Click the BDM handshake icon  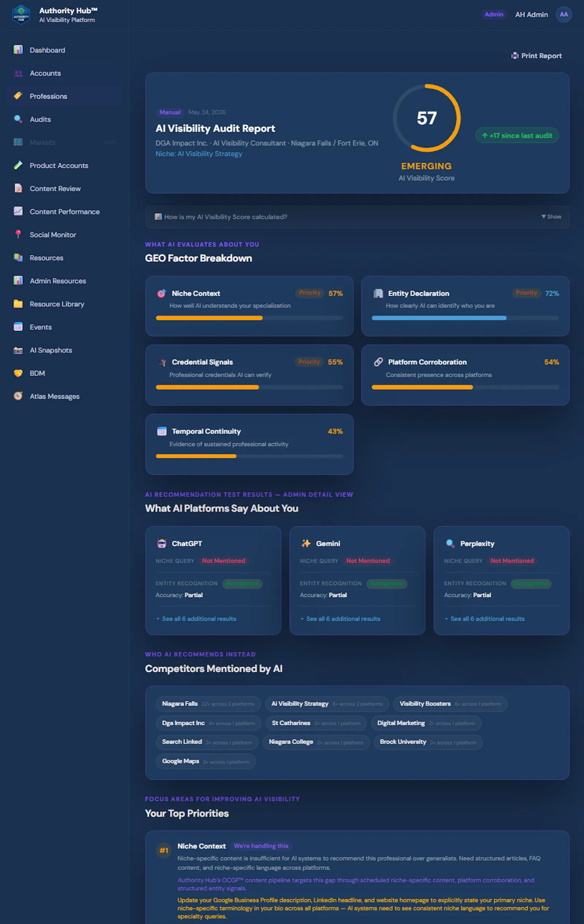(18, 373)
